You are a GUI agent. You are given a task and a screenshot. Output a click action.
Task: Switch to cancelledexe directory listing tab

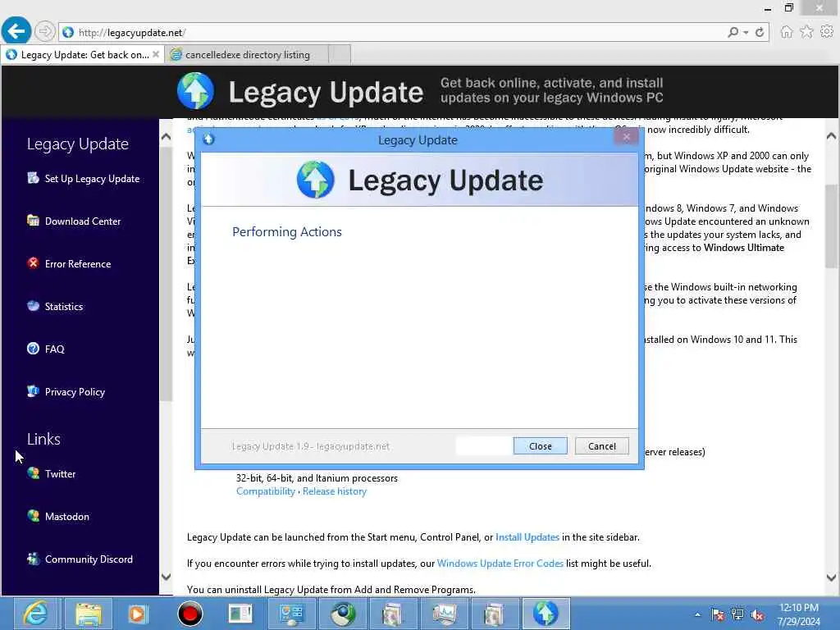click(247, 55)
